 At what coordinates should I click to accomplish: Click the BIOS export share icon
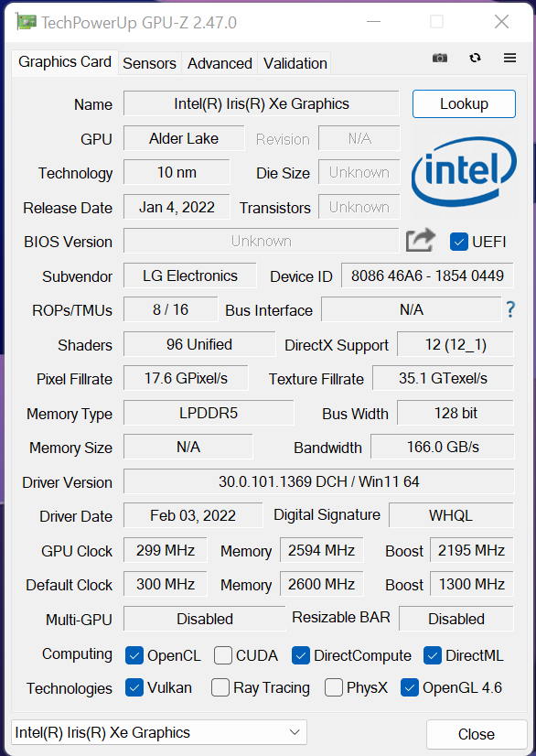point(421,241)
